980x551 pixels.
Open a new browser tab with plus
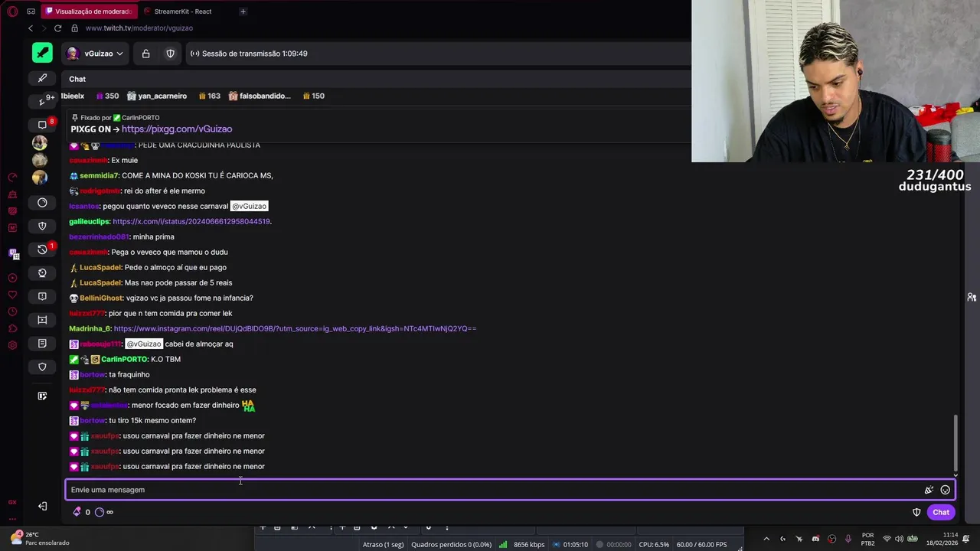[243, 11]
